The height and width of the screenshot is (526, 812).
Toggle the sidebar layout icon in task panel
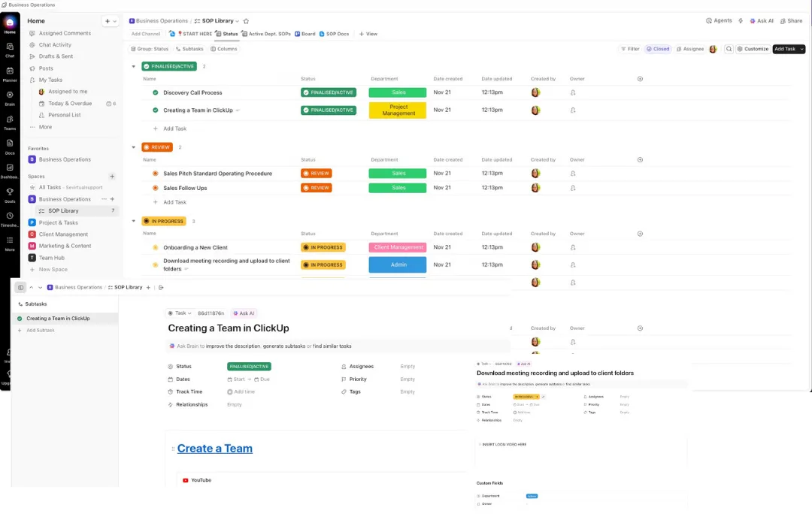point(21,287)
